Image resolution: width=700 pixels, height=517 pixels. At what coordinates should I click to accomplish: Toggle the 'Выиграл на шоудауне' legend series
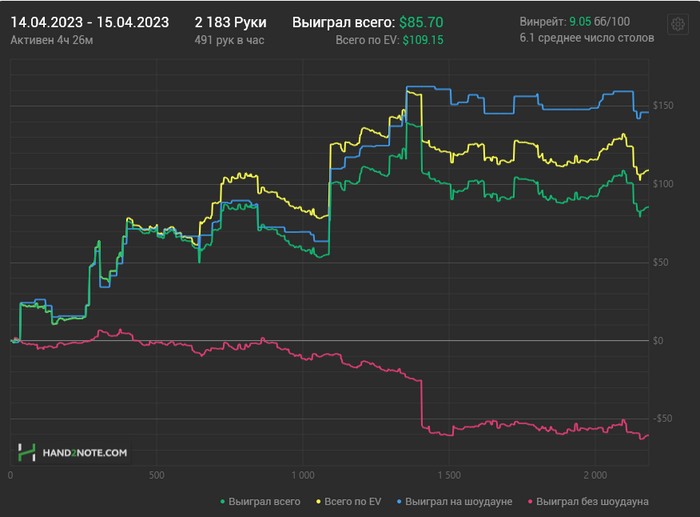[454, 502]
